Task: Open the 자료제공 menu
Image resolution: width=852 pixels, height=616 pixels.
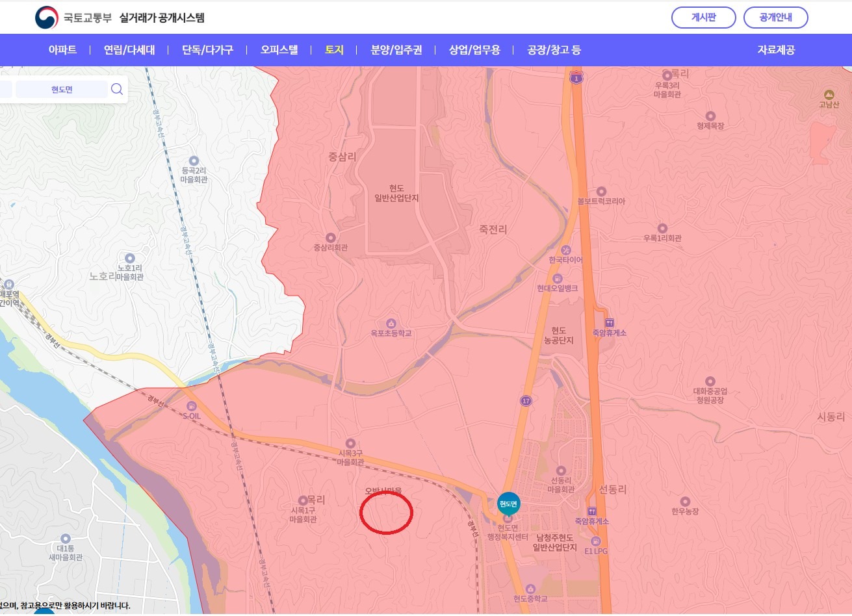Action: point(776,50)
